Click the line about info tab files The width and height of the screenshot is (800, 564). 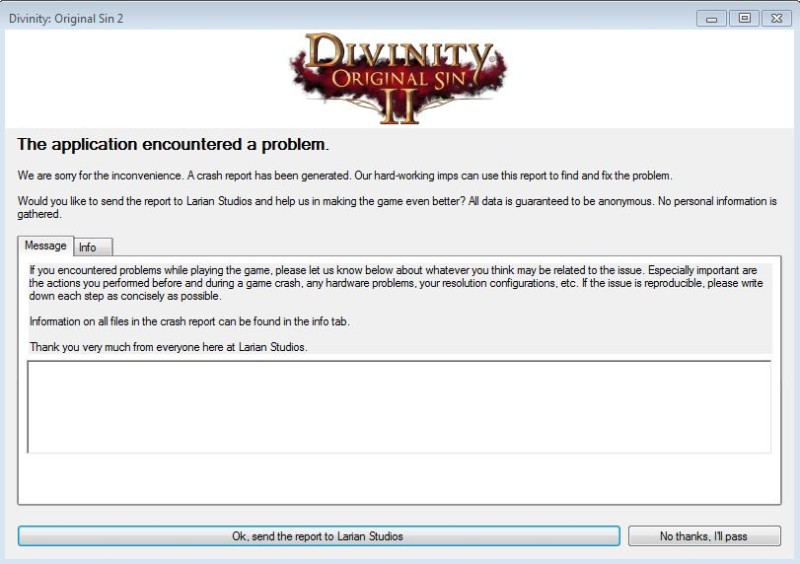point(189,322)
